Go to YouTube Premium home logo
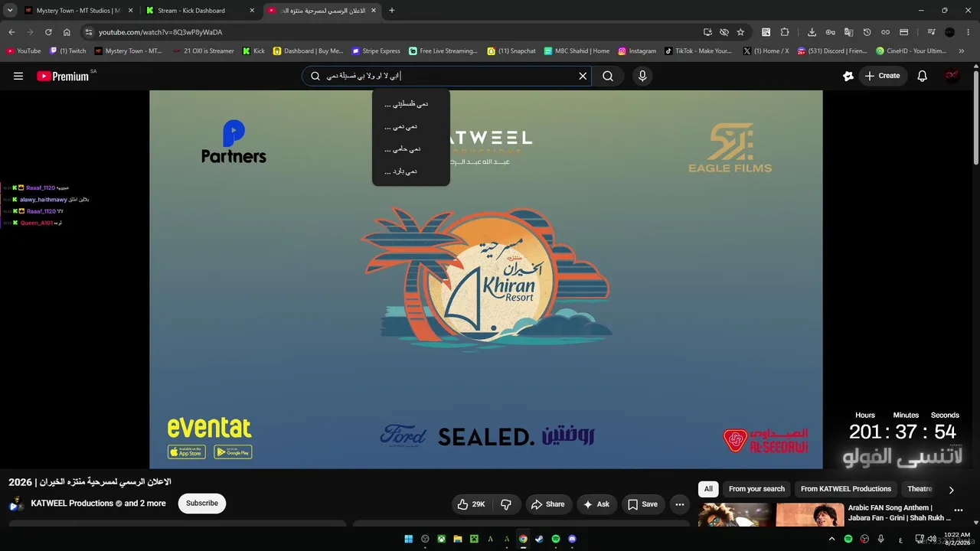 tap(63, 76)
